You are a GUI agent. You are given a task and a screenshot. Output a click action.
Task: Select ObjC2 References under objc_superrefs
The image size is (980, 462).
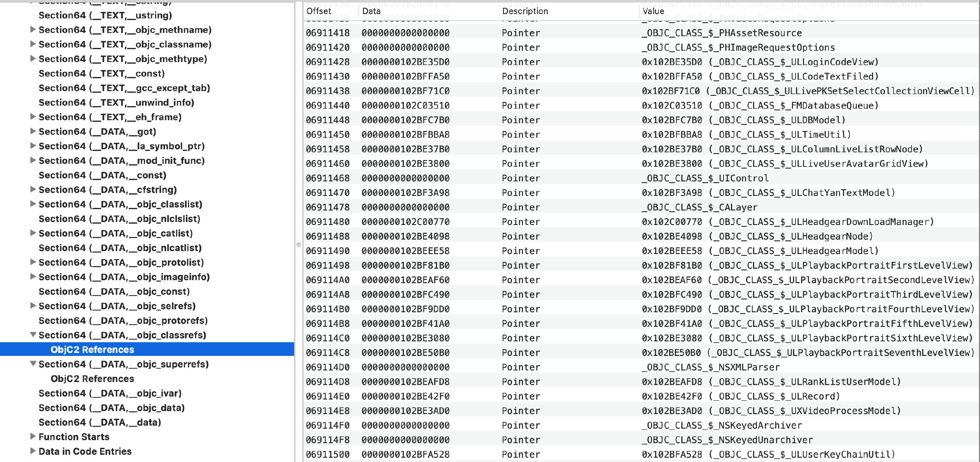click(92, 379)
